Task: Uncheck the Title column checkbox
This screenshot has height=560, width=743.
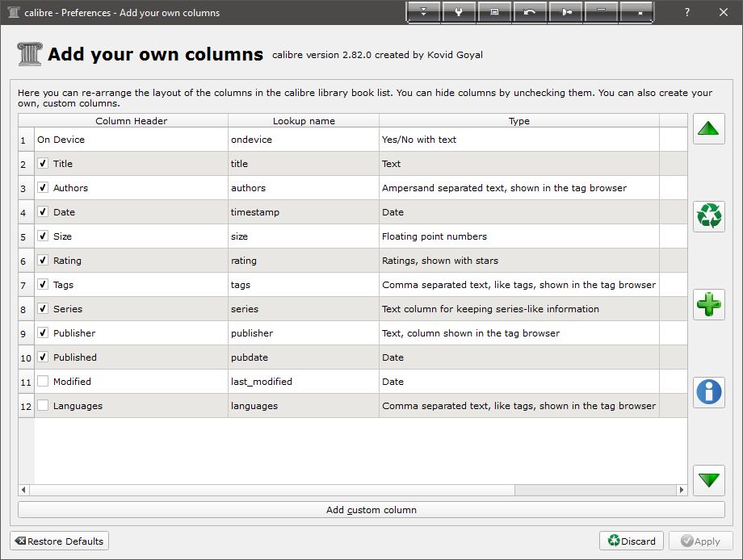Action: coord(43,163)
